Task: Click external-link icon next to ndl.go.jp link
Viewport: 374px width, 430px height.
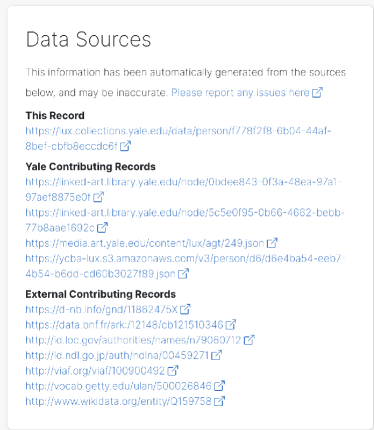Action: [x=217, y=355]
